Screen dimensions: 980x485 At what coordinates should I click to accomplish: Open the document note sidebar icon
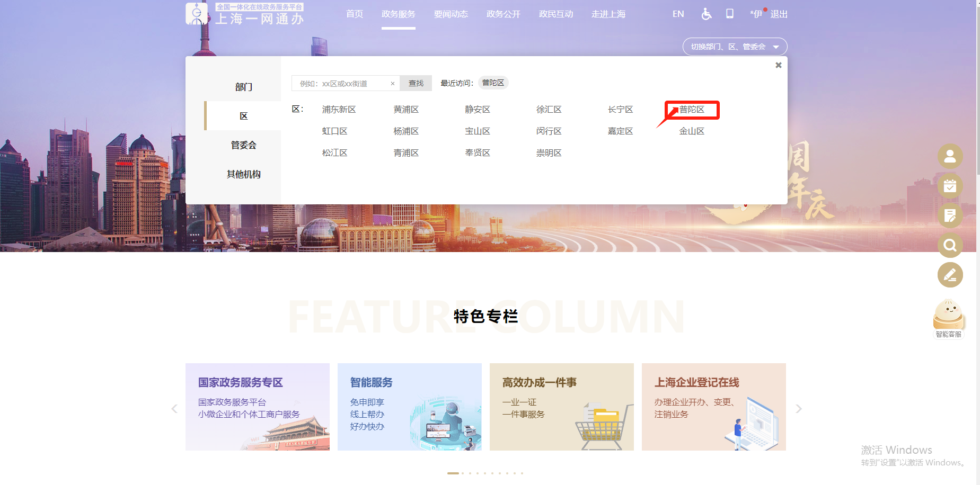tap(950, 215)
